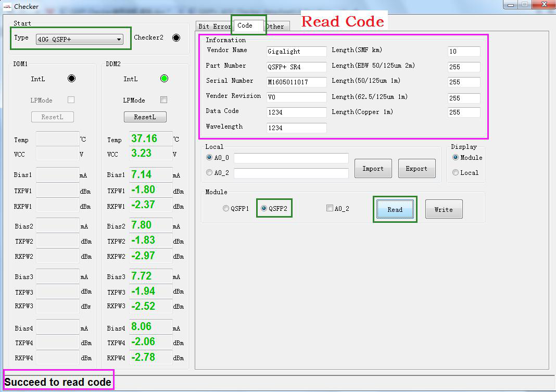
Task: Click the empty DDM1 Bias1 field
Action: pos(58,175)
